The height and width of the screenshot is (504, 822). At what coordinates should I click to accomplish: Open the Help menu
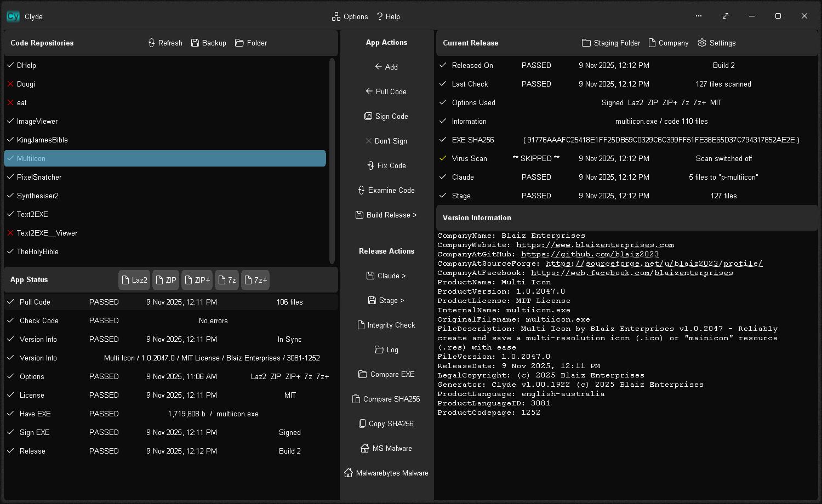(389, 16)
